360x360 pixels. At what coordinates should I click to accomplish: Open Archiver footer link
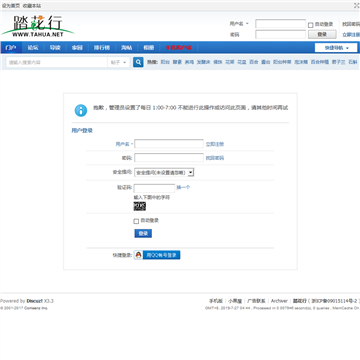tap(279, 301)
